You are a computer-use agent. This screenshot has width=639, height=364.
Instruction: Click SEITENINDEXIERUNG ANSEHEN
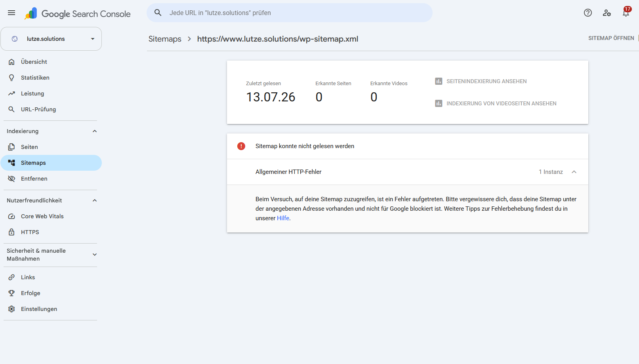pyautogui.click(x=486, y=81)
